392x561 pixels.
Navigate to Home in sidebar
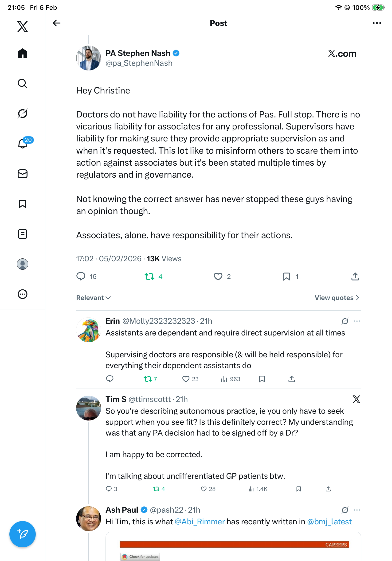23,53
